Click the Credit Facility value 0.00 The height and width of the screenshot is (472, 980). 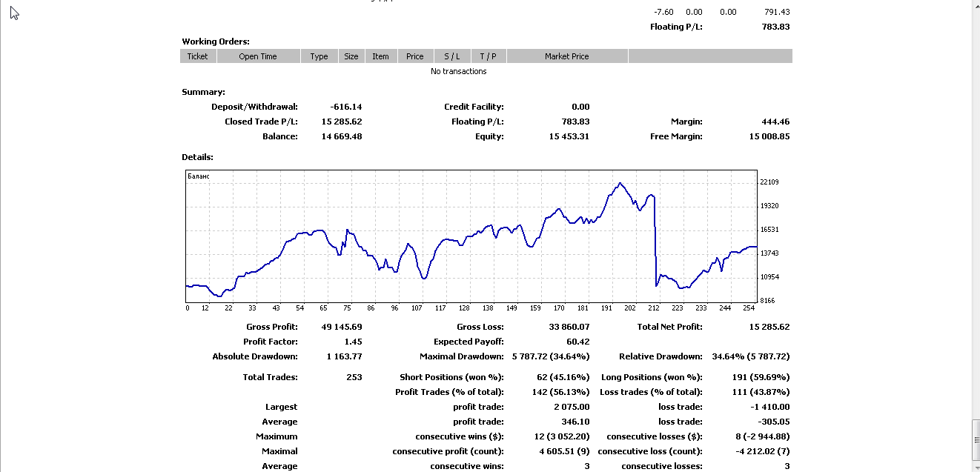[x=580, y=107]
